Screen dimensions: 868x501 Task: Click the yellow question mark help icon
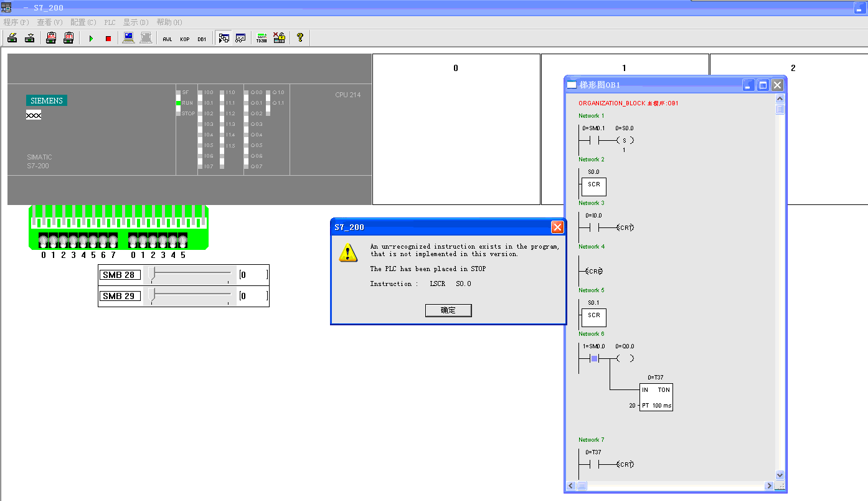pyautogui.click(x=300, y=38)
